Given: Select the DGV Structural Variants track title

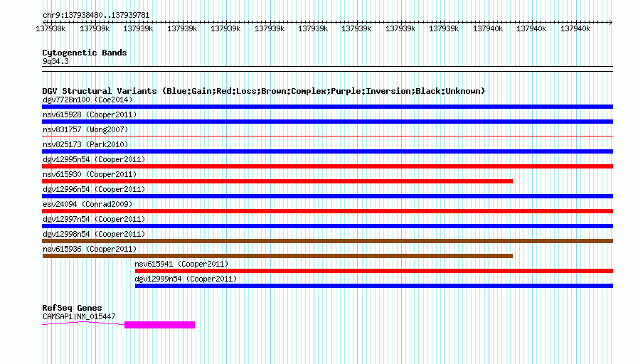Looking at the screenshot, I should coord(263,91).
